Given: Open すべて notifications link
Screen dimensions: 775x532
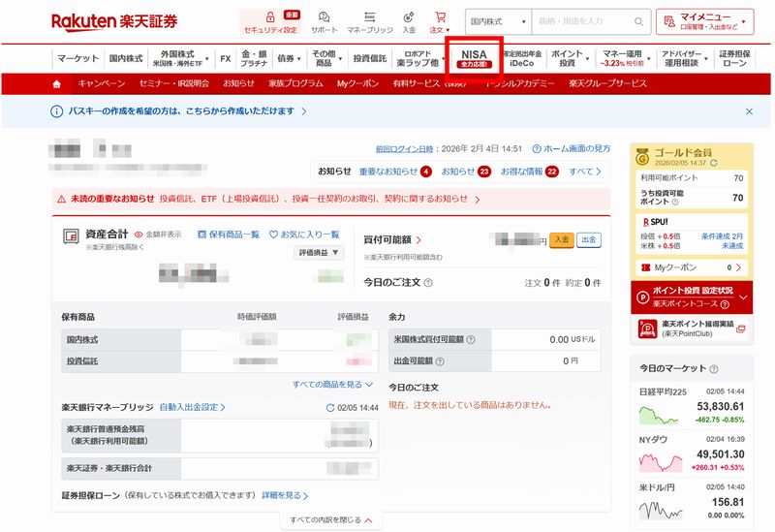Looking at the screenshot, I should pos(585,172).
